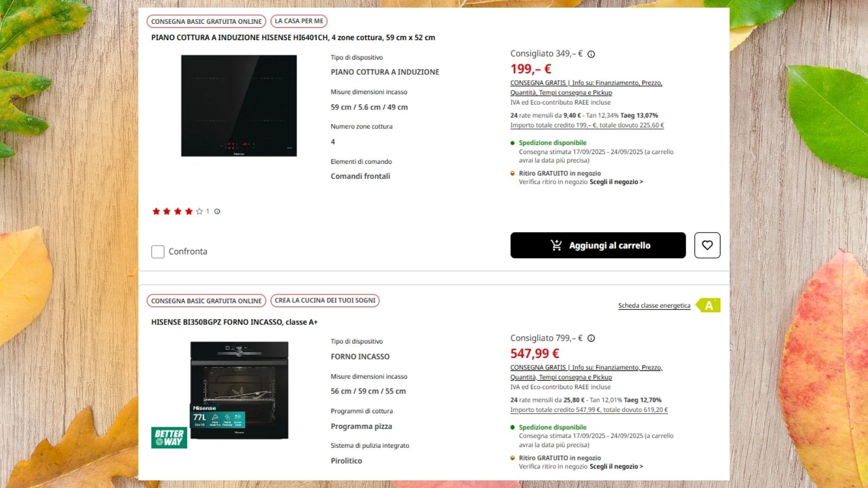The width and height of the screenshot is (868, 488).
Task: Open the hob's 'Importo totale credito 199' link
Action: click(586, 125)
